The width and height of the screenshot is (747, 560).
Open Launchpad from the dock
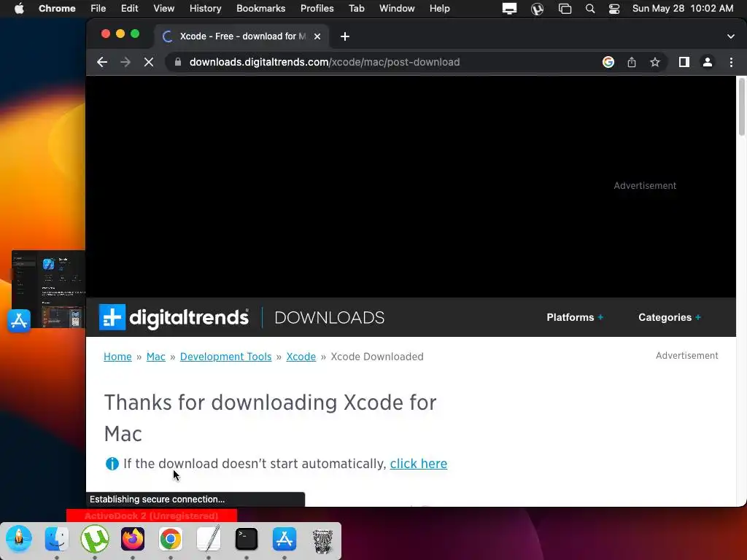19,539
